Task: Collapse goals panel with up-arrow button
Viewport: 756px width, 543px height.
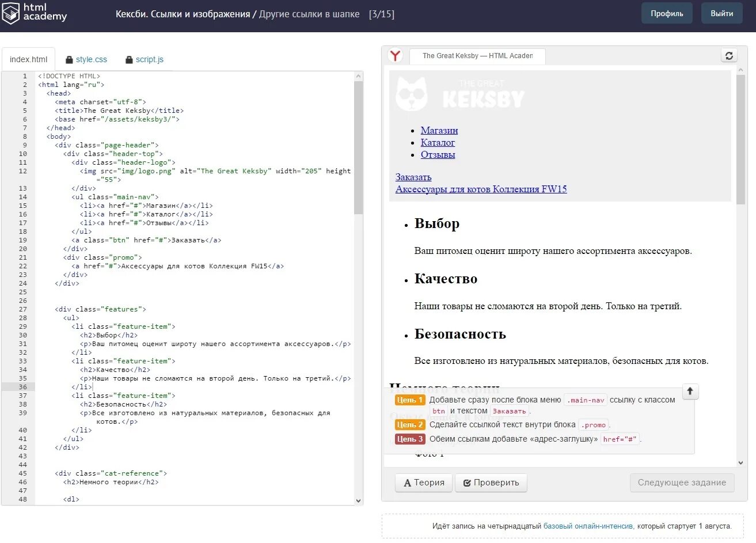Action: [690, 392]
